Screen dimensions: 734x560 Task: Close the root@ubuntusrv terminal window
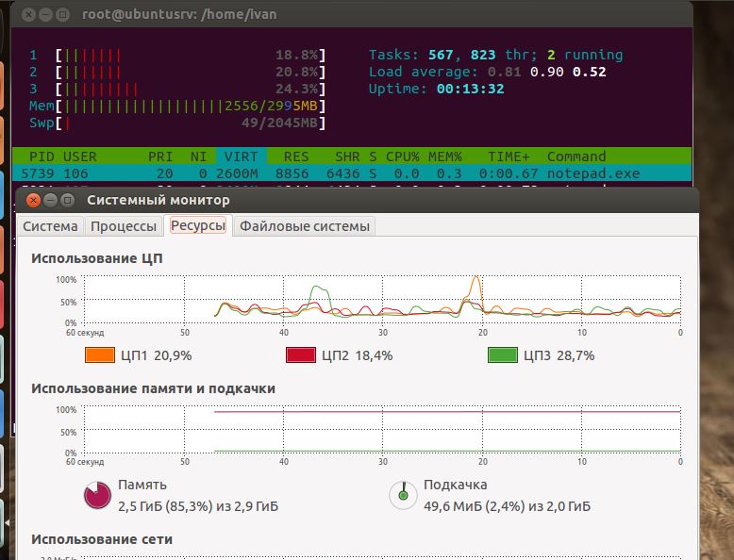click(29, 14)
